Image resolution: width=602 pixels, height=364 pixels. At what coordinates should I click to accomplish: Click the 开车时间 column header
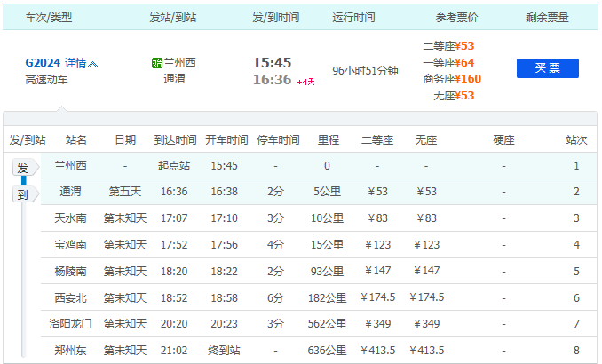[226, 139]
